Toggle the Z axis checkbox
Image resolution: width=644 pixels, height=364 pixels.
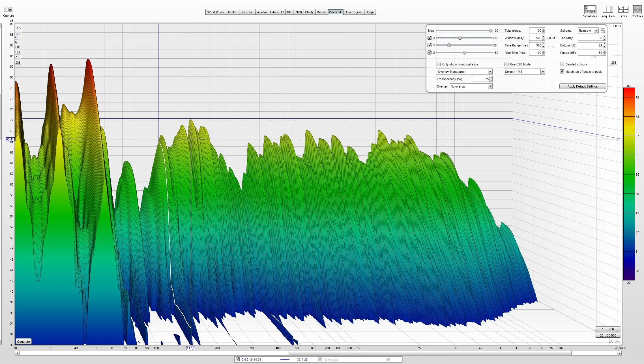tap(430, 52)
